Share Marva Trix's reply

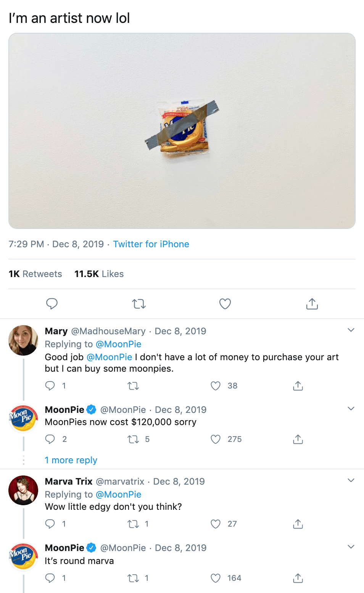(x=298, y=524)
